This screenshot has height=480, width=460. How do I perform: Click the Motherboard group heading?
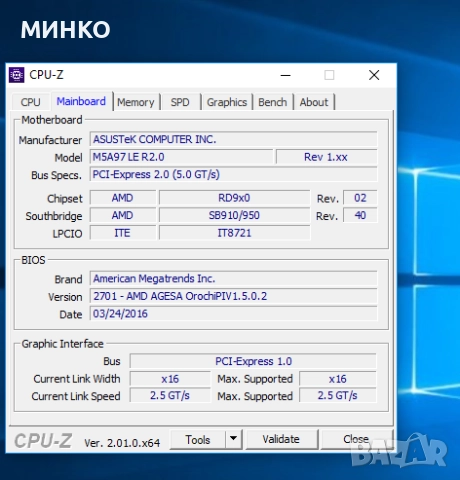pyautogui.click(x=52, y=120)
